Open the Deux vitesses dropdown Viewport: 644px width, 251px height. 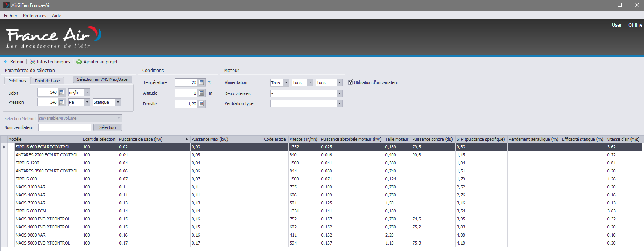click(x=339, y=93)
